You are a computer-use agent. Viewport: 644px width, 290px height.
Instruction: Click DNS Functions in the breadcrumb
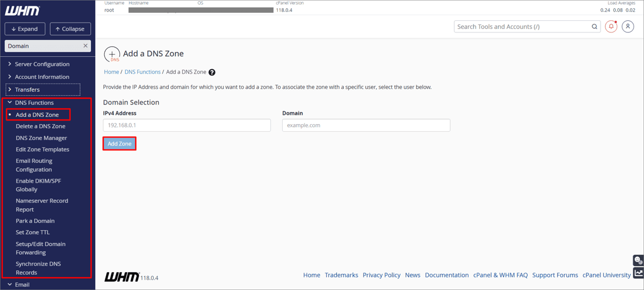143,72
